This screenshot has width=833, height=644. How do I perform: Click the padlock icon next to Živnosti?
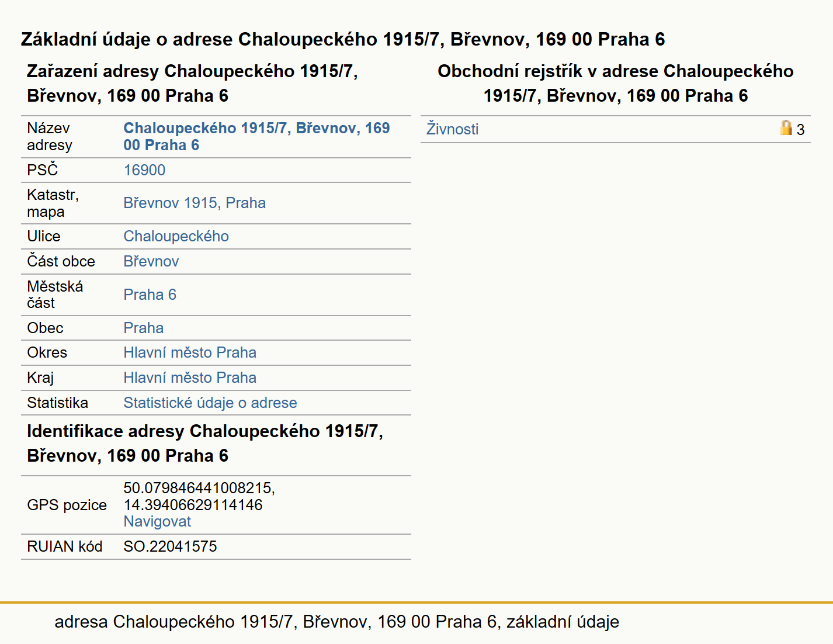786,128
